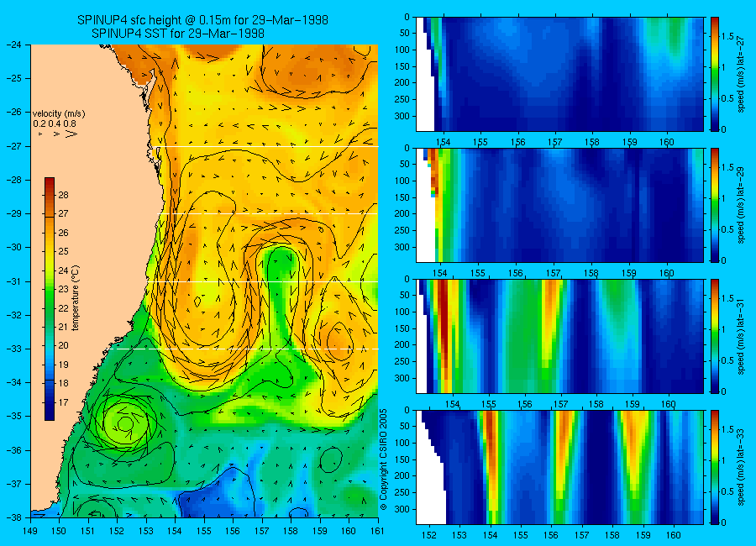This screenshot has width=756, height=546.
Task: Click the title "SPINUP4 sfc height @ 0.15m for 29-Mar-1998"
Action: (x=203, y=20)
